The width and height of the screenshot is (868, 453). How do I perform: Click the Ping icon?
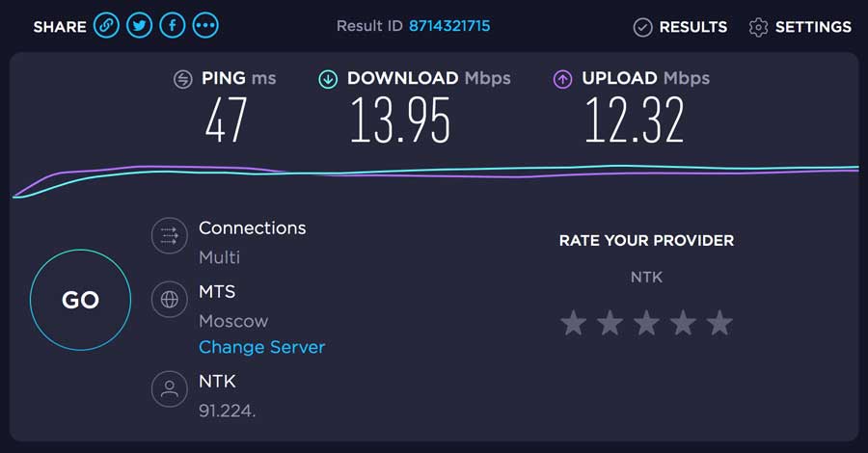click(182, 80)
